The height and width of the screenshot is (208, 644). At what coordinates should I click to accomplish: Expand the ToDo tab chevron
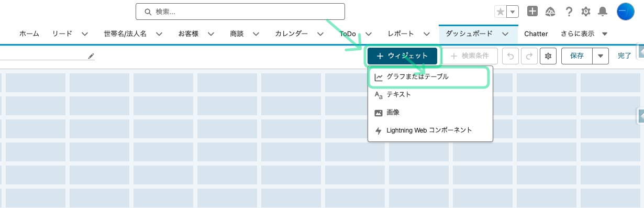(369, 34)
